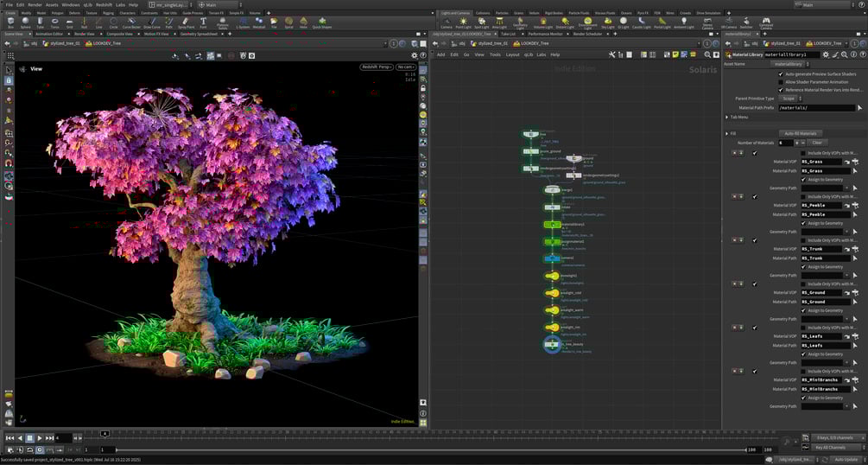Select the Metaball shelf tool
Image resolution: width=868 pixels, height=465 pixels.
coord(259,22)
